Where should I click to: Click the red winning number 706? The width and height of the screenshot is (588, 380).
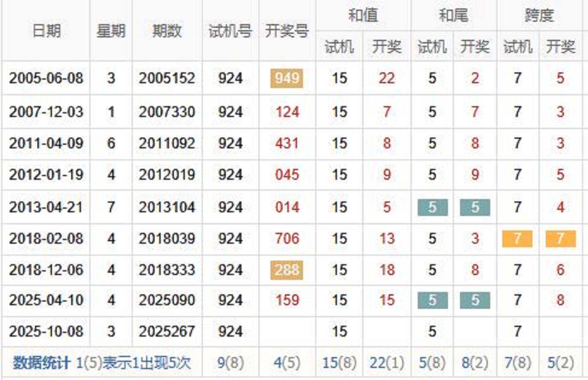[287, 239]
